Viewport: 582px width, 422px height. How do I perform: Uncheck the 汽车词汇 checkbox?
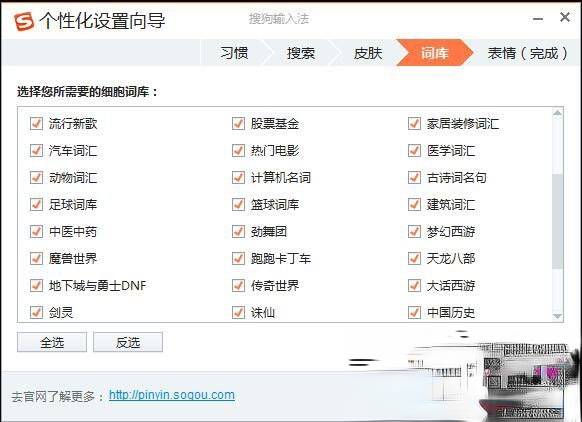pos(36,150)
